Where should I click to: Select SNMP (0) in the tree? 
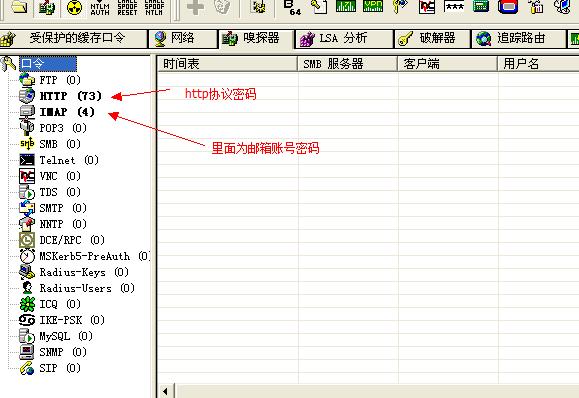pos(63,352)
